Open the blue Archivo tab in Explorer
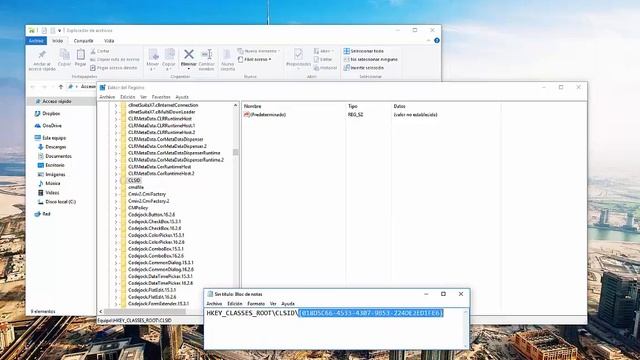The width and height of the screenshot is (640, 360). (36, 41)
